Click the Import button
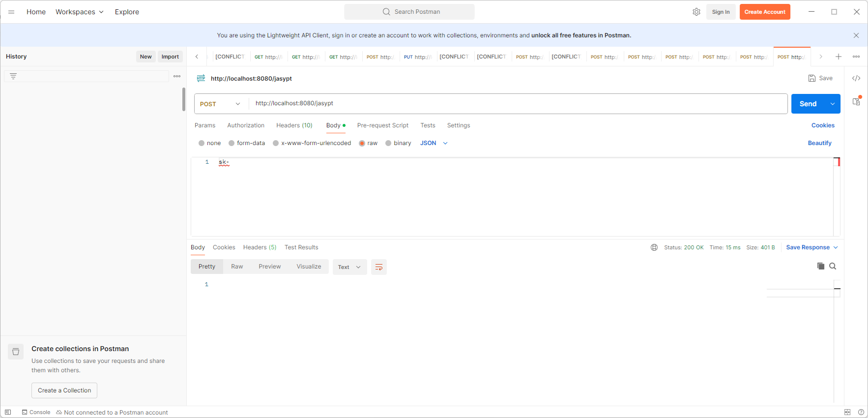 (x=170, y=57)
